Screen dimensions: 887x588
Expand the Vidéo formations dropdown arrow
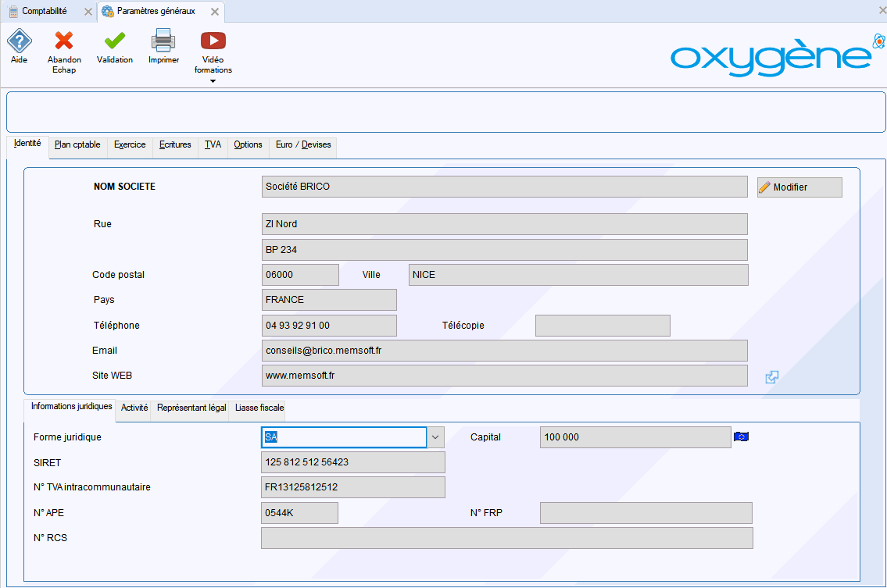point(213,81)
